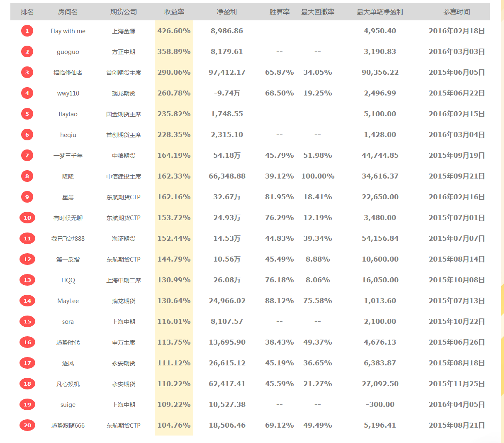Click the red rank 17 badge

tap(27, 363)
